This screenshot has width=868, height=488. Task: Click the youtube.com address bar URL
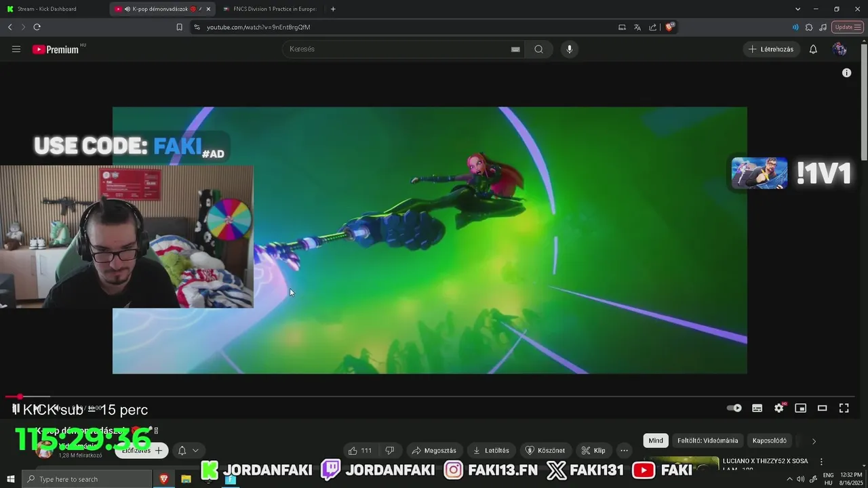(x=258, y=27)
